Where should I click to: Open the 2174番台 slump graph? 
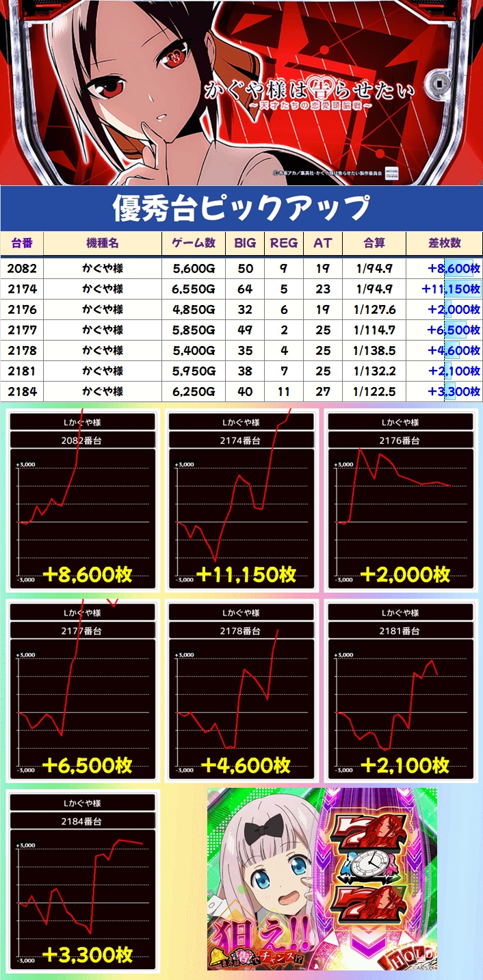click(241, 501)
